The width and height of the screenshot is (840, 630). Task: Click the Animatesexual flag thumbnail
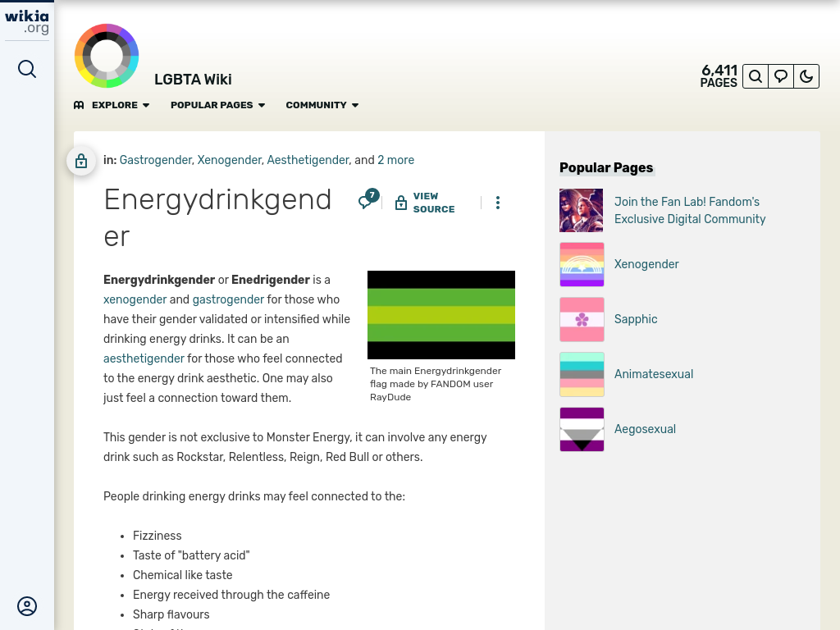582,374
